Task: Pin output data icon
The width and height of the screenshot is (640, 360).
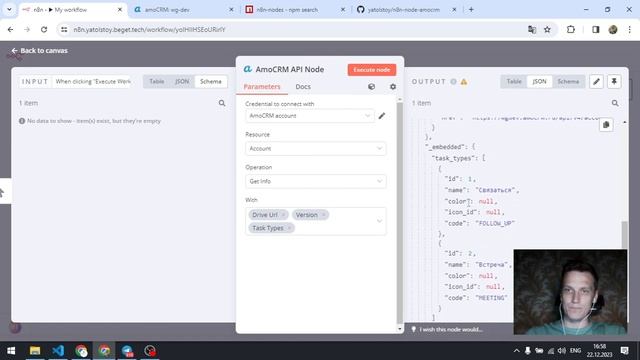Action: click(614, 82)
